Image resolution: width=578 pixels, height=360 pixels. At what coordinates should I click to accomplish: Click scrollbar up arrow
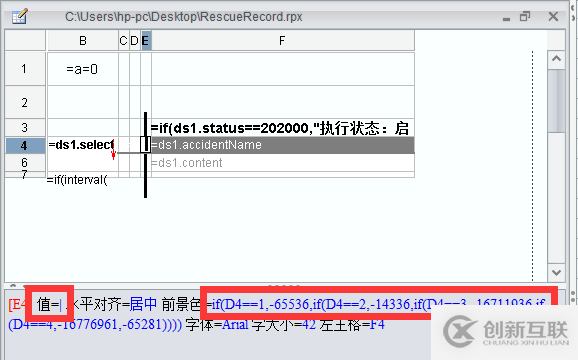(x=556, y=59)
